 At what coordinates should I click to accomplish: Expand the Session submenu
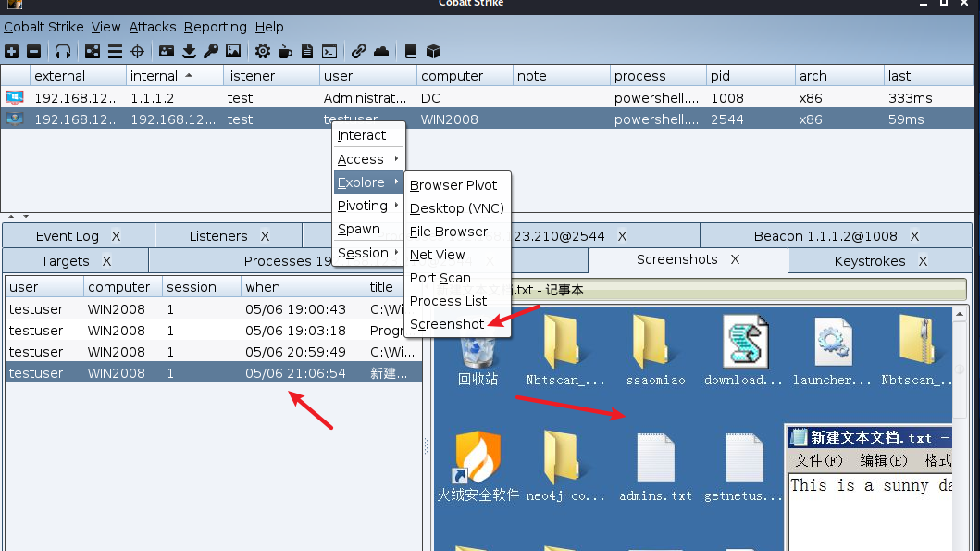[x=368, y=252]
